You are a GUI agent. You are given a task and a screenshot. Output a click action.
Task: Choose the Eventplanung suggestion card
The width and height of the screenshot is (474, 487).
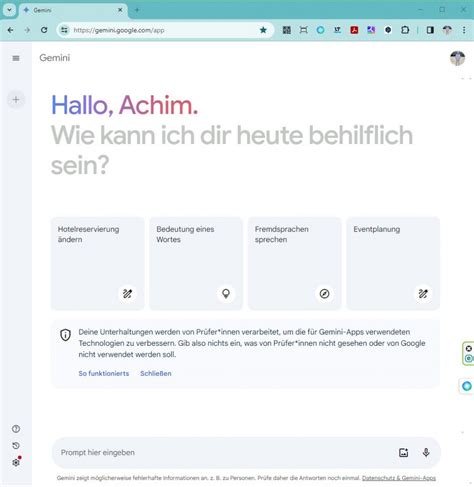393,263
